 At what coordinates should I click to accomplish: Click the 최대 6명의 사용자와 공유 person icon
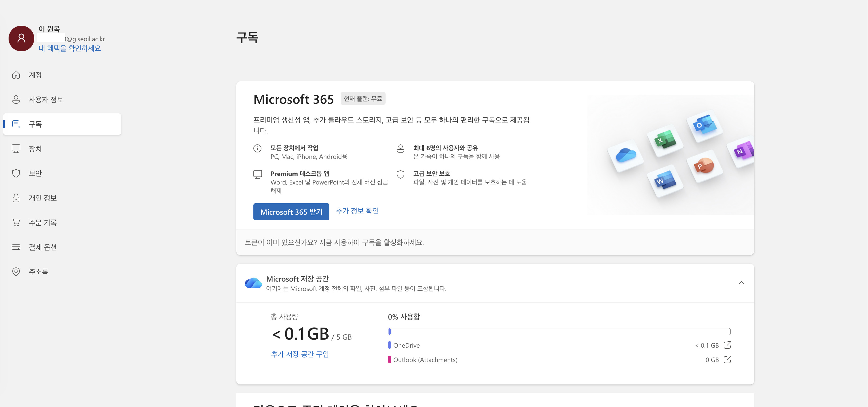(x=400, y=148)
